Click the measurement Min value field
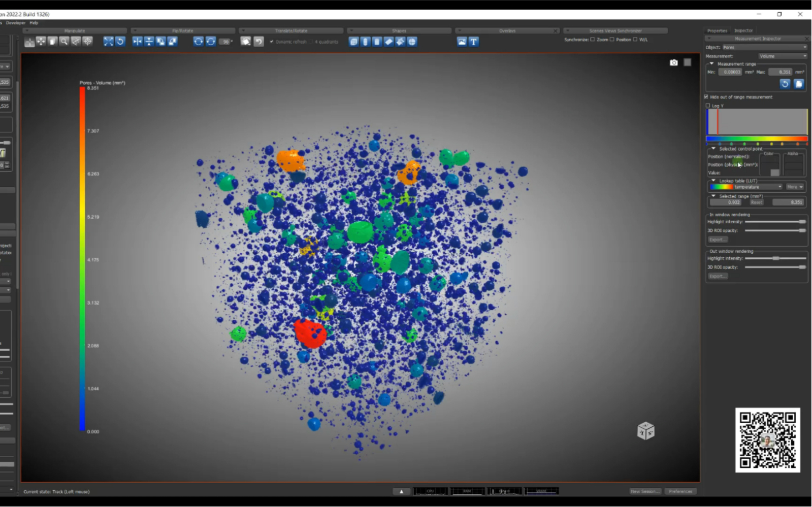The height and width of the screenshot is (507, 812). [730, 72]
